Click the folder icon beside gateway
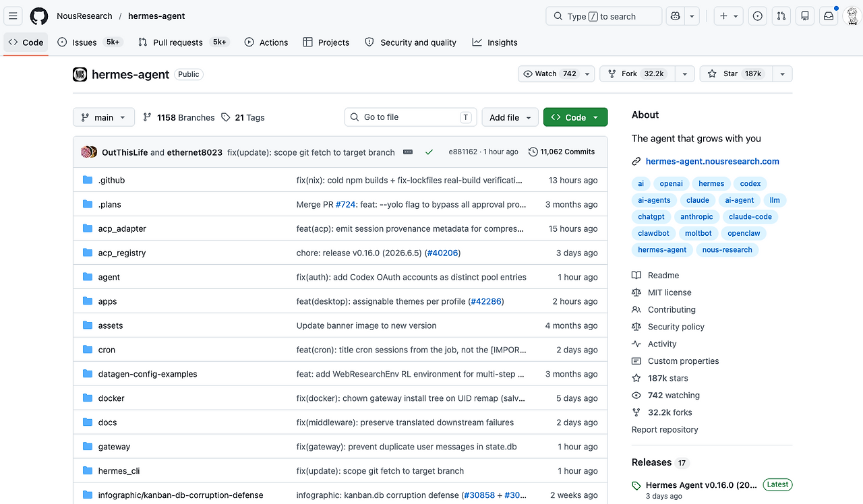The image size is (863, 504). pos(88,447)
